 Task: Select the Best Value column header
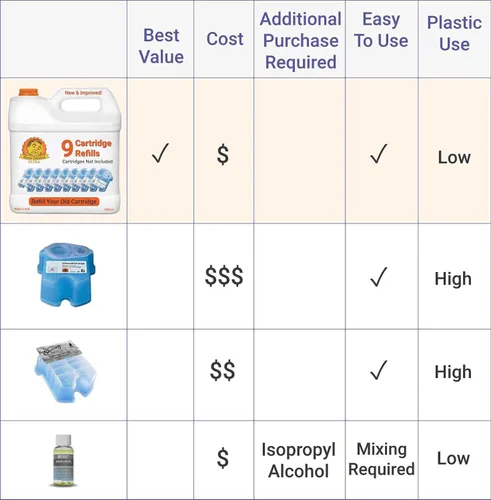[161, 46]
